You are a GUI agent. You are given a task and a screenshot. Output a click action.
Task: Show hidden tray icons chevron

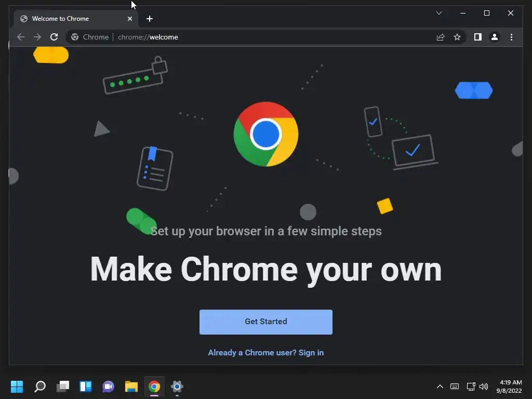(x=440, y=387)
